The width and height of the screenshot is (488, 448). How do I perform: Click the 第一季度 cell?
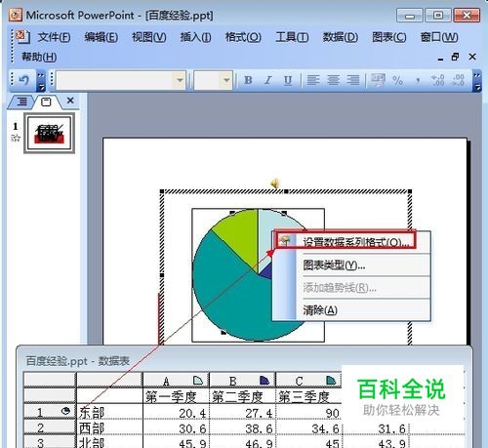click(176, 396)
